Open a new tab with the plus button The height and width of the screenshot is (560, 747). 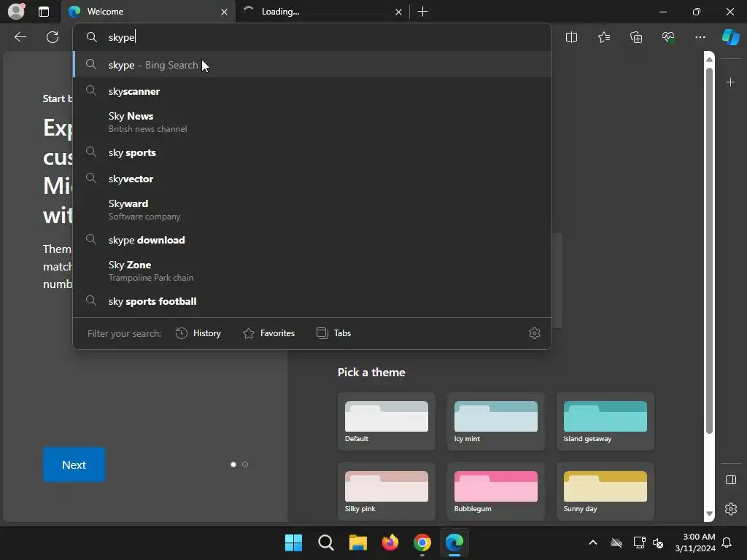tap(422, 12)
